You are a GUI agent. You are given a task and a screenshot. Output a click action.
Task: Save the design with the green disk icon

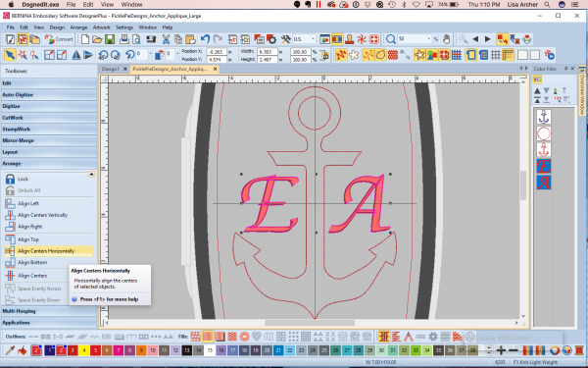click(110, 39)
